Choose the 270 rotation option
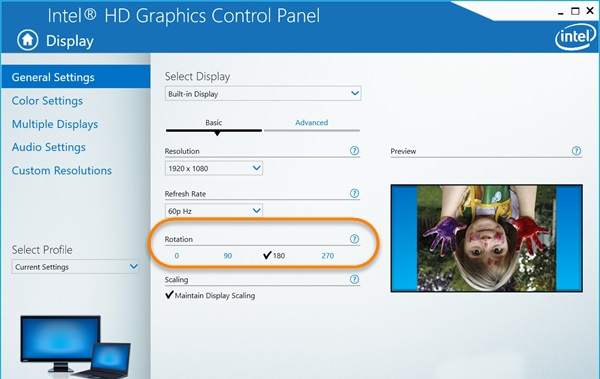Image resolution: width=600 pixels, height=379 pixels. (x=328, y=256)
